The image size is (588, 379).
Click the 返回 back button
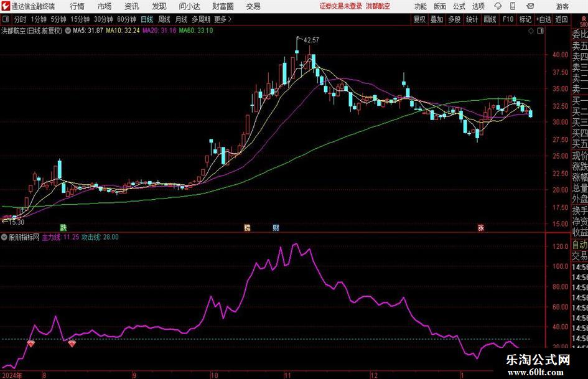(x=562, y=19)
